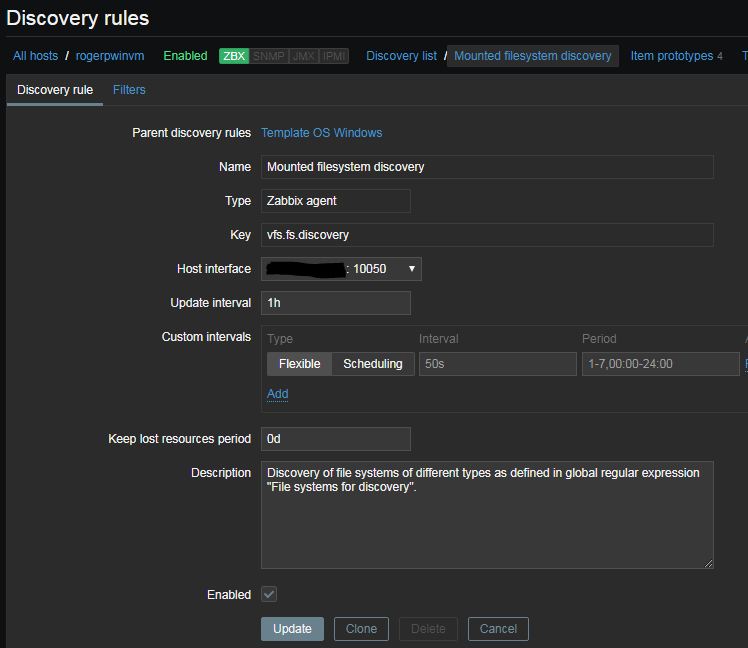Click the SNMP availability badge

click(x=268, y=56)
